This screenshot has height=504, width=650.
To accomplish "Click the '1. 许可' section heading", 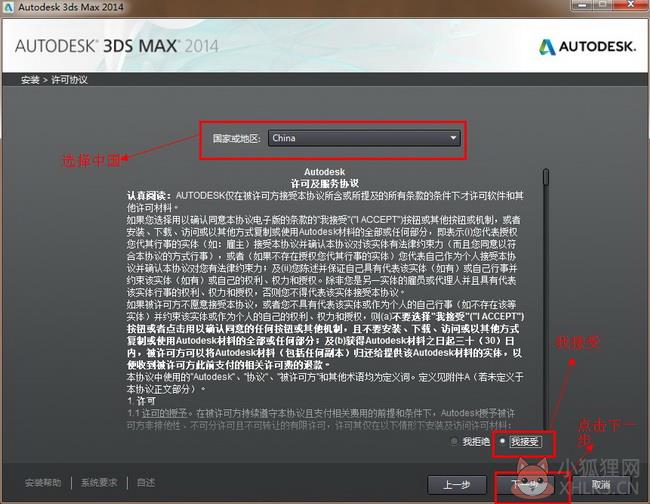I will click(x=142, y=401).
